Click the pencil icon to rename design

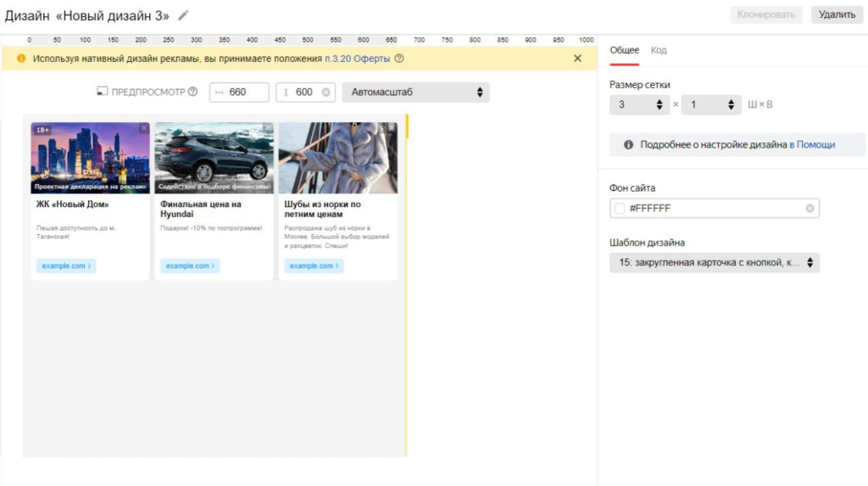point(183,15)
